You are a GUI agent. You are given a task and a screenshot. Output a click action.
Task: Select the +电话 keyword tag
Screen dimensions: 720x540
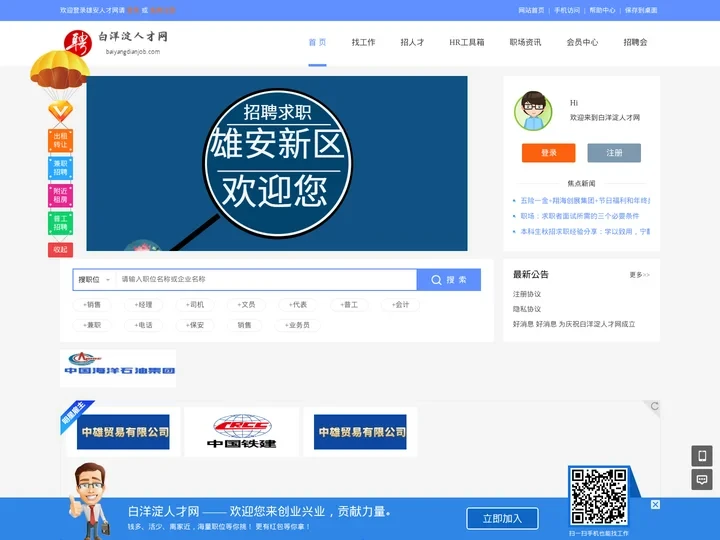(x=143, y=325)
